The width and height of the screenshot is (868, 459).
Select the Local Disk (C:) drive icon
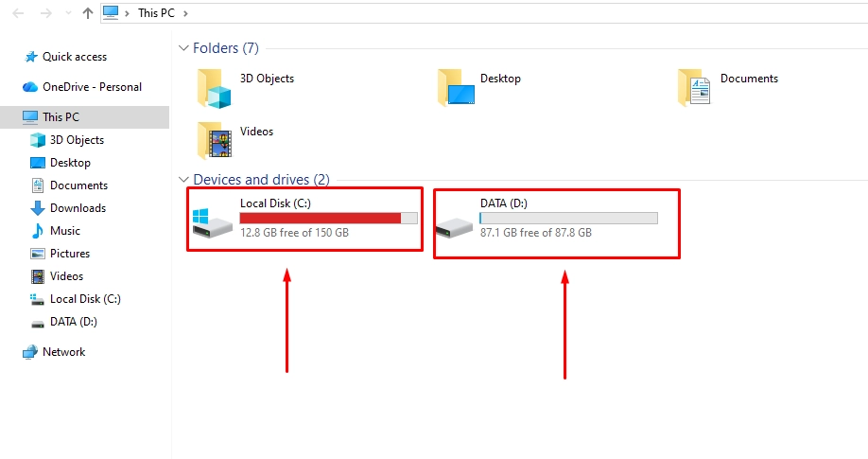click(x=212, y=223)
